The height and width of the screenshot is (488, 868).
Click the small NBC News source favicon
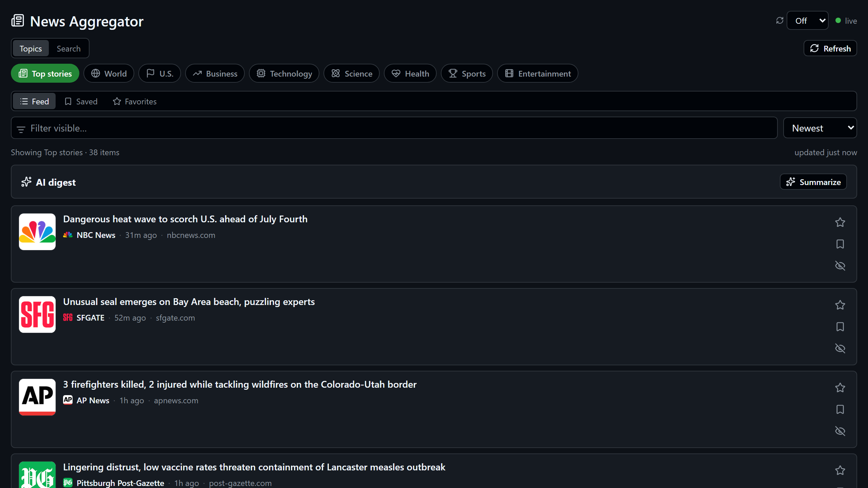68,235
